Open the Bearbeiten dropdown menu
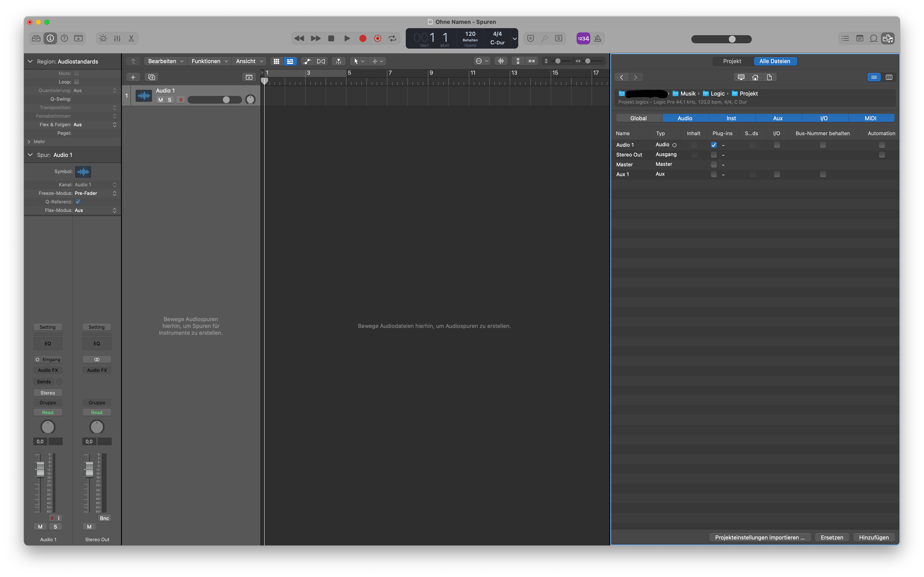 166,61
